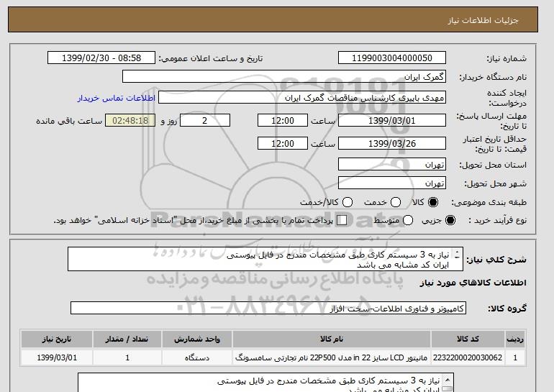Click the delivery city تهران field
This screenshot has height=392, width=554.
click(392, 183)
